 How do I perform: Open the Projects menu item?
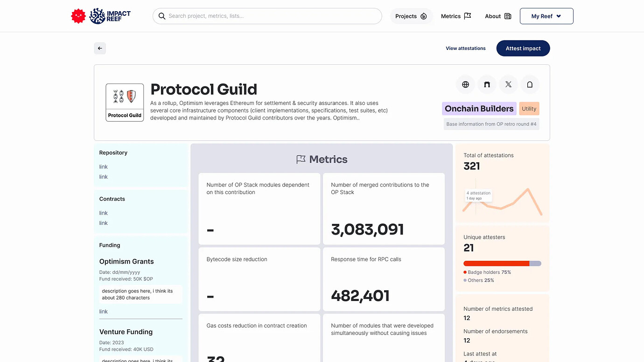point(411,16)
